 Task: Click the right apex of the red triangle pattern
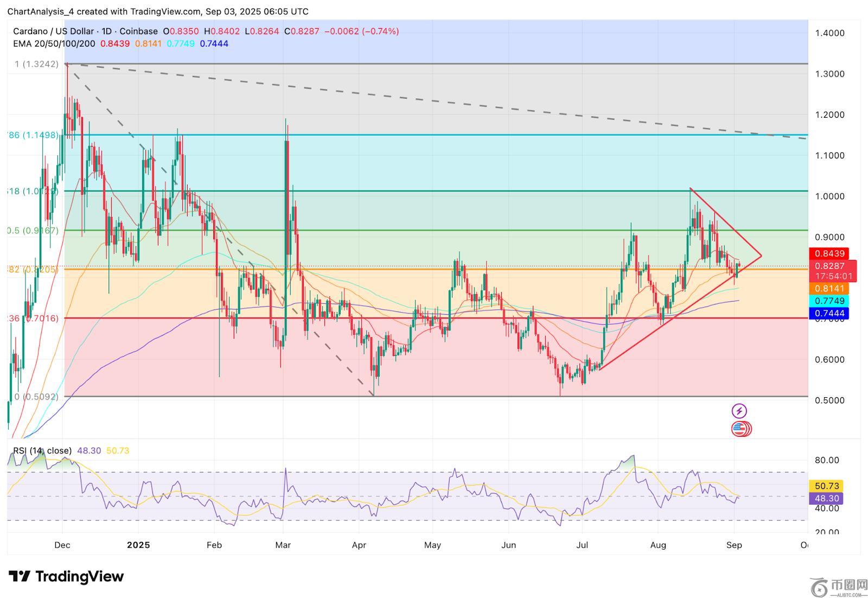[761, 256]
